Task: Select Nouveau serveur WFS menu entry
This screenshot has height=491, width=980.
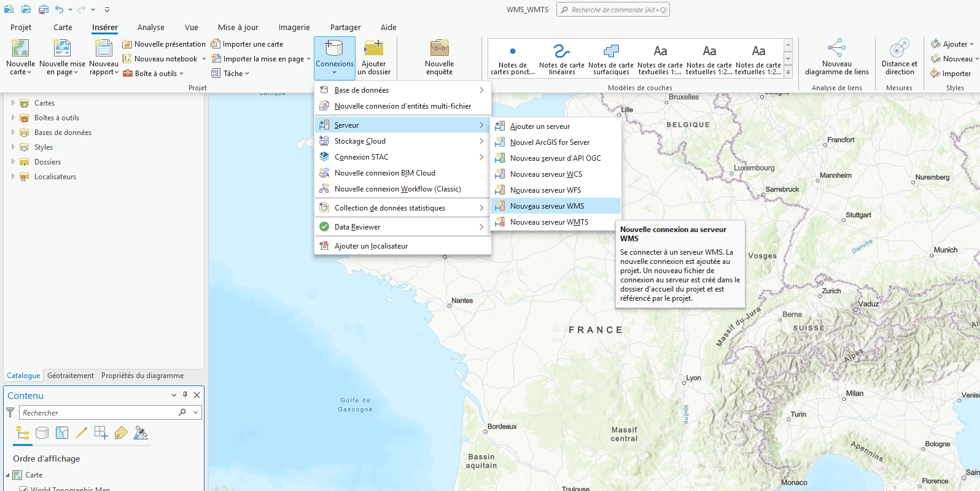Action: 545,190
